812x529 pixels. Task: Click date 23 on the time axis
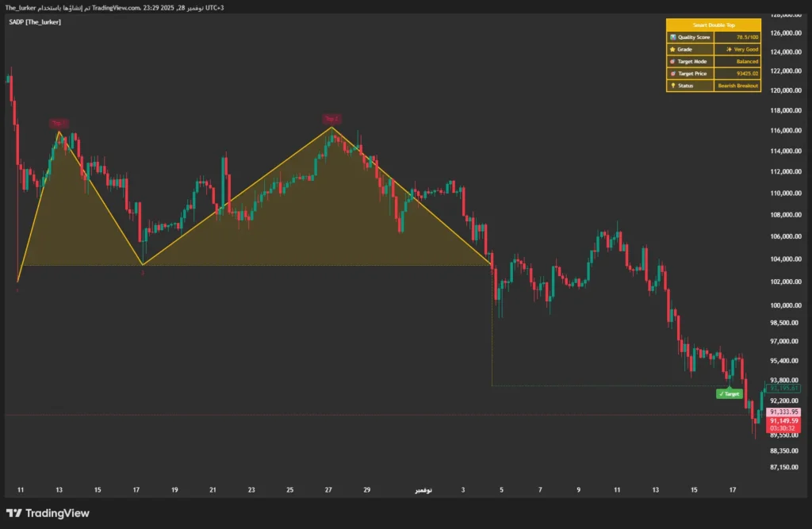[251, 489]
